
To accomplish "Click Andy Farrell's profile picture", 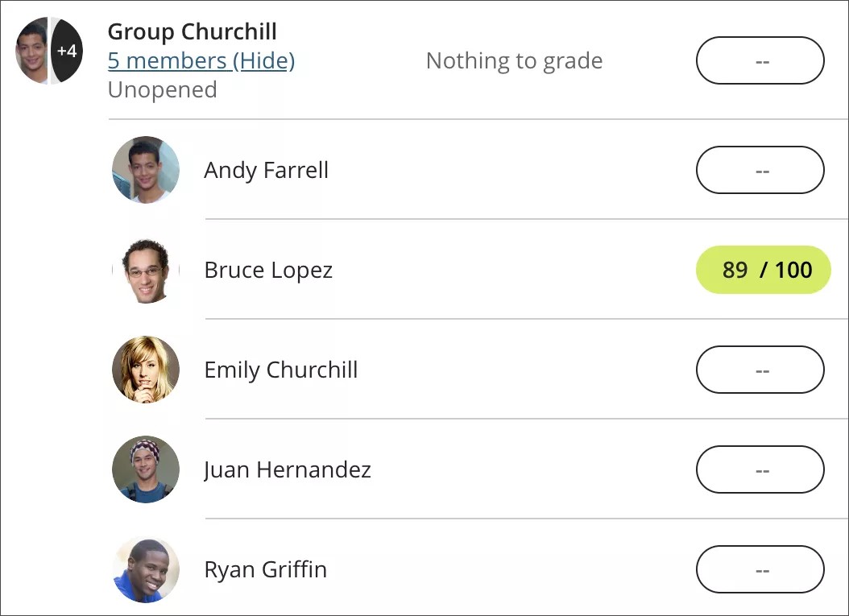I will coord(145,170).
